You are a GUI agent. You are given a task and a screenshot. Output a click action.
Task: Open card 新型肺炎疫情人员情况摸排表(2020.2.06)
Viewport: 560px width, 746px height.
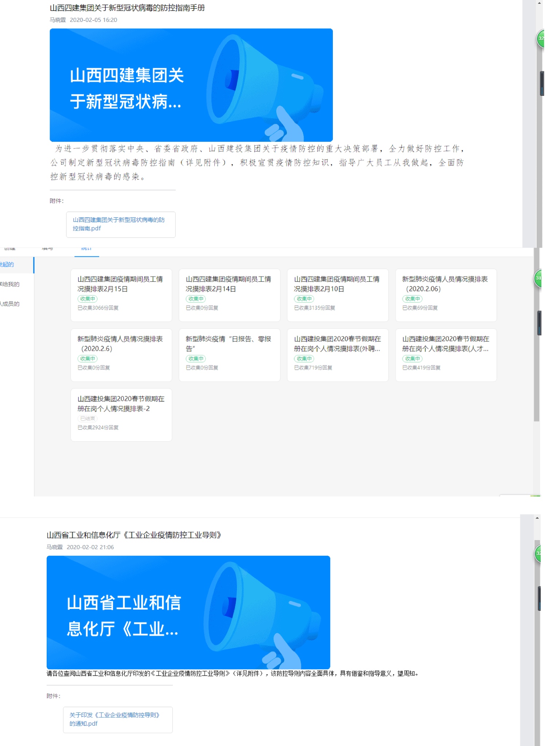click(446, 295)
